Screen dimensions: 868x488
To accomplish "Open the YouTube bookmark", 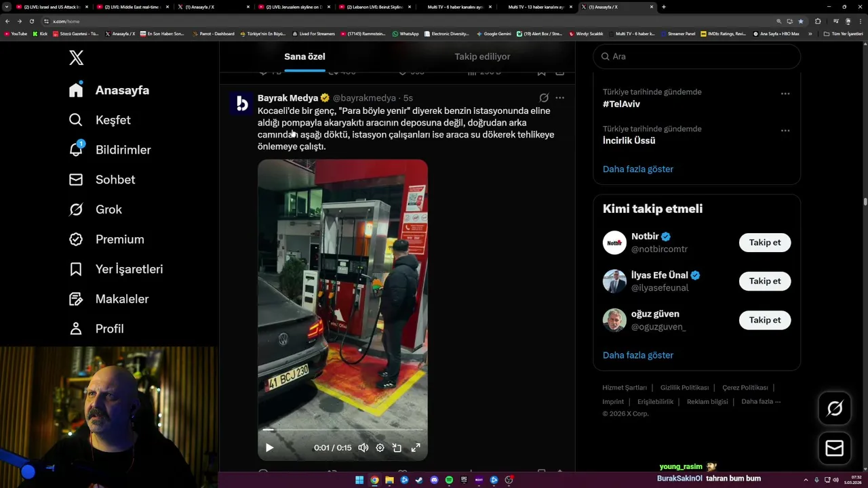I will 16,33.
